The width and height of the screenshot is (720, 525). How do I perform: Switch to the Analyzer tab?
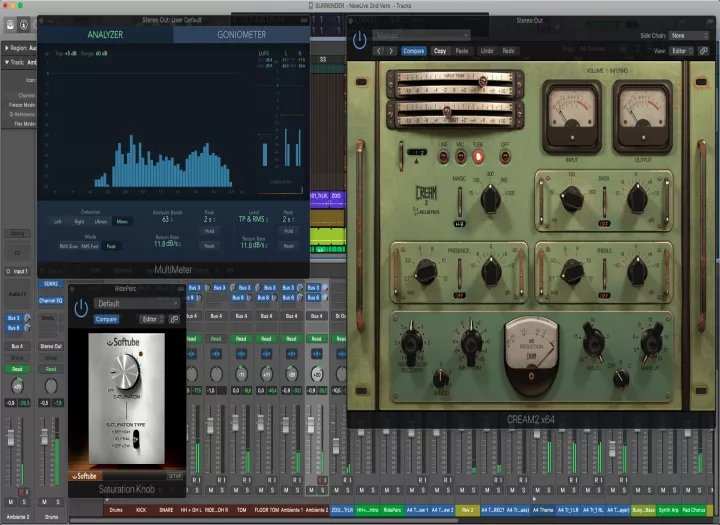click(104, 34)
